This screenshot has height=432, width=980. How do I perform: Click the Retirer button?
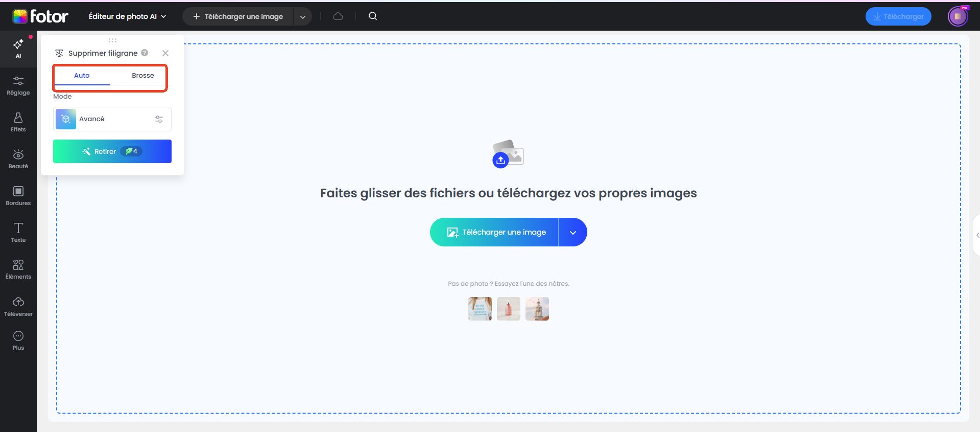pos(112,151)
